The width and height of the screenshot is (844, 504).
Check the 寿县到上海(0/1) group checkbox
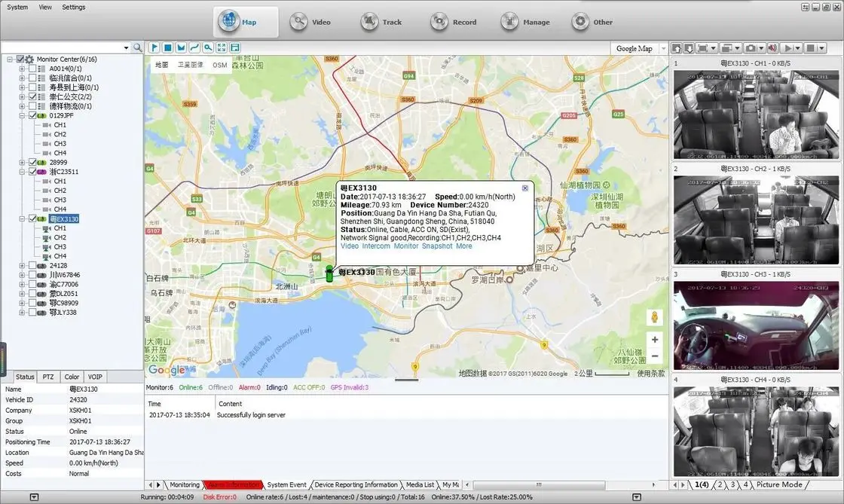pyautogui.click(x=32, y=87)
